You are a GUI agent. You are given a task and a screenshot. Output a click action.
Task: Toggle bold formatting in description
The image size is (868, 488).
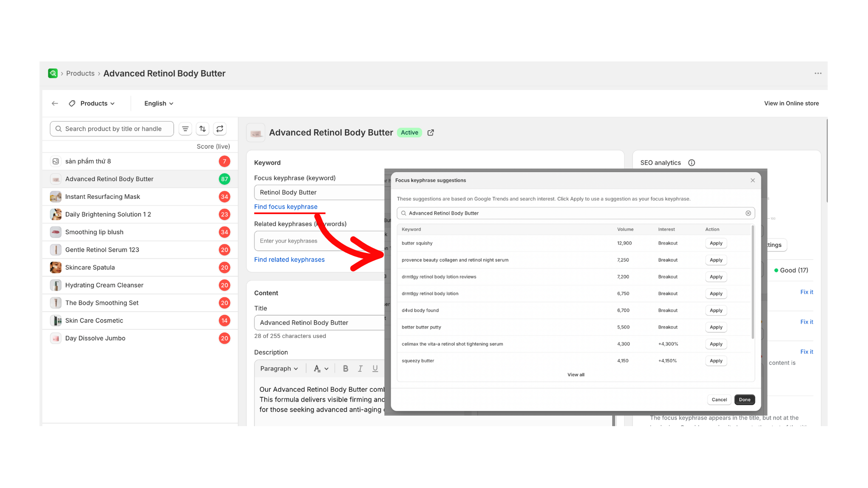tap(345, 369)
